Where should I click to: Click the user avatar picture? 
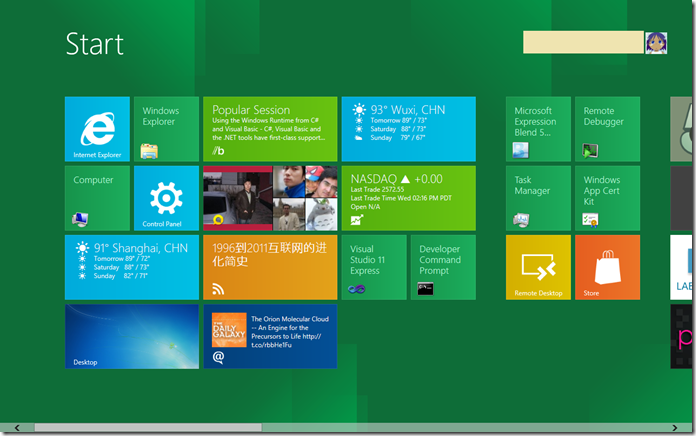pos(656,43)
